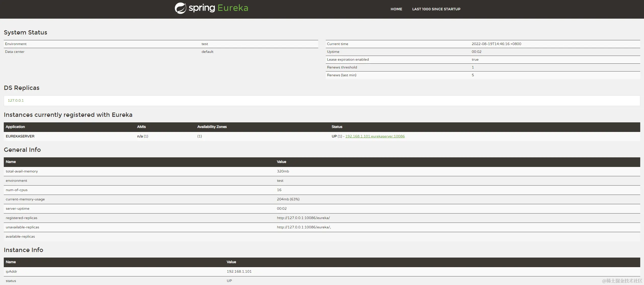Click the Availability Zones column header
This screenshot has width=644, height=285.
pos(212,127)
